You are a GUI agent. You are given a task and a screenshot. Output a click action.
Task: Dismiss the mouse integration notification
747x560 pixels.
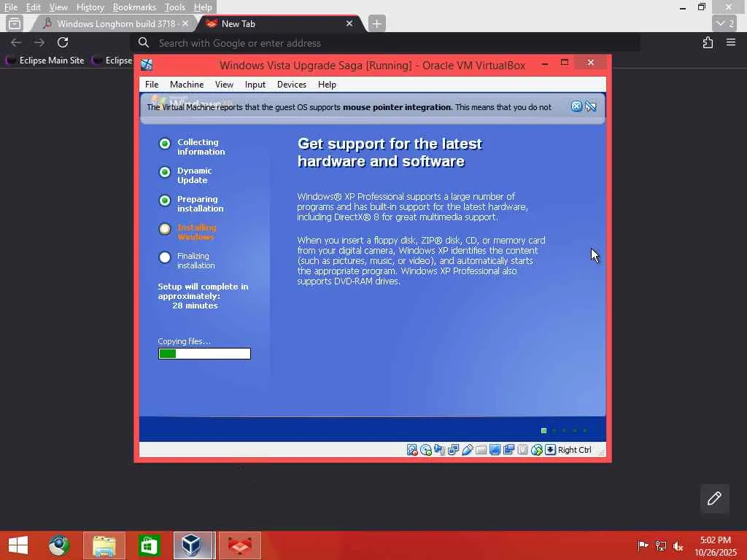pyautogui.click(x=576, y=106)
